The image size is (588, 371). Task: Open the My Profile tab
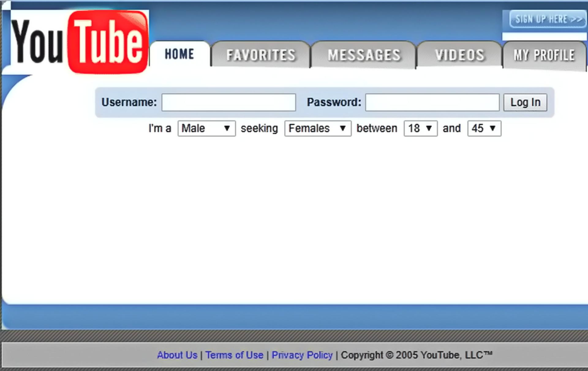(544, 55)
